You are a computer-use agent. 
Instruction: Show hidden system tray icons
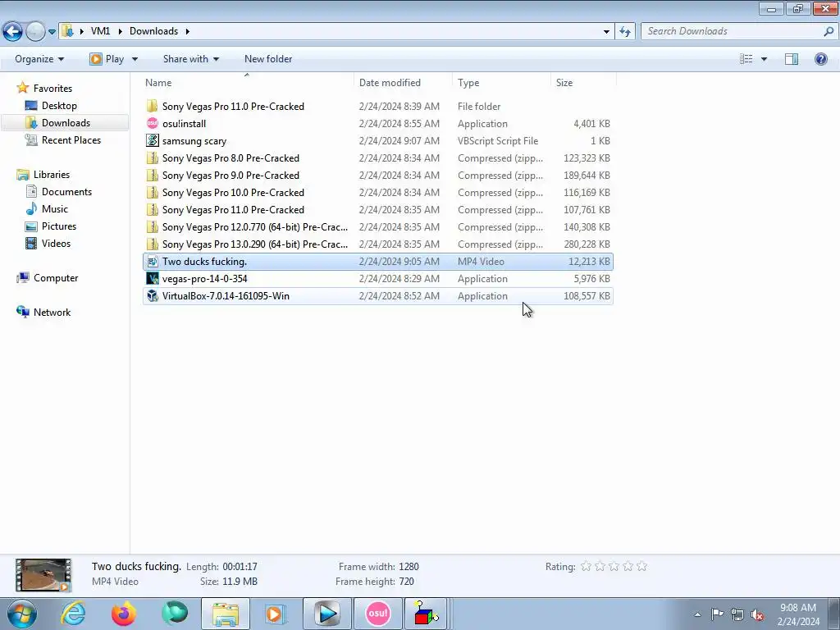click(697, 614)
